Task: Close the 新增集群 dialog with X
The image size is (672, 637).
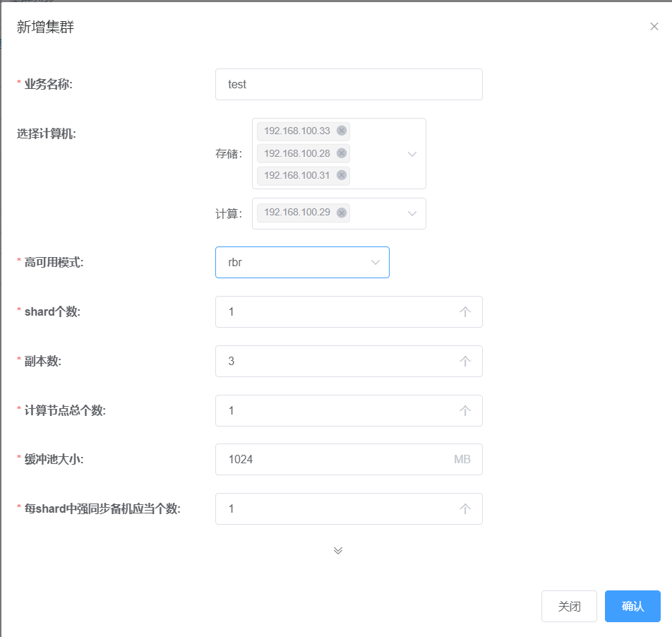Action: [654, 27]
